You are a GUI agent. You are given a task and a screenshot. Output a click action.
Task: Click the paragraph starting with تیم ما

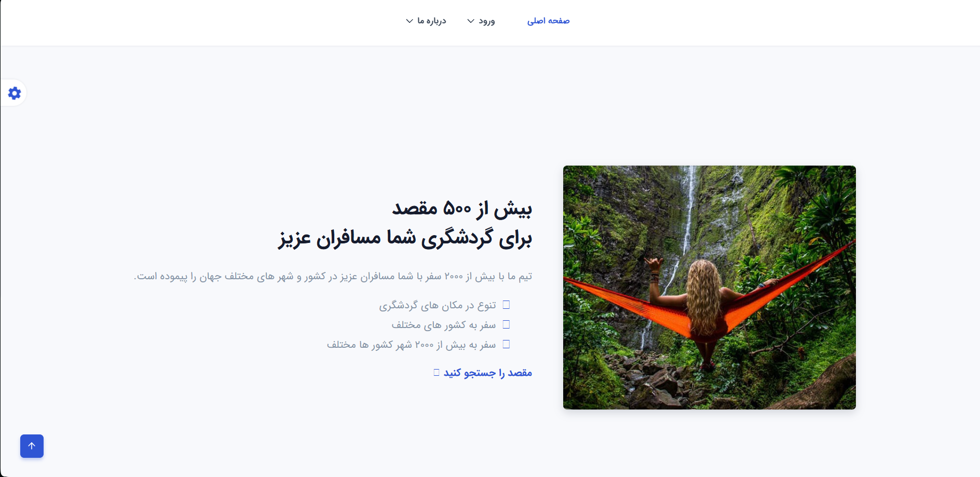[333, 276]
